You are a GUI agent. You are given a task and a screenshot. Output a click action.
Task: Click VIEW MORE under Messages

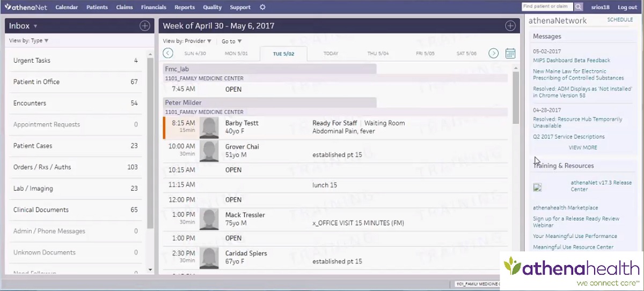coord(583,147)
